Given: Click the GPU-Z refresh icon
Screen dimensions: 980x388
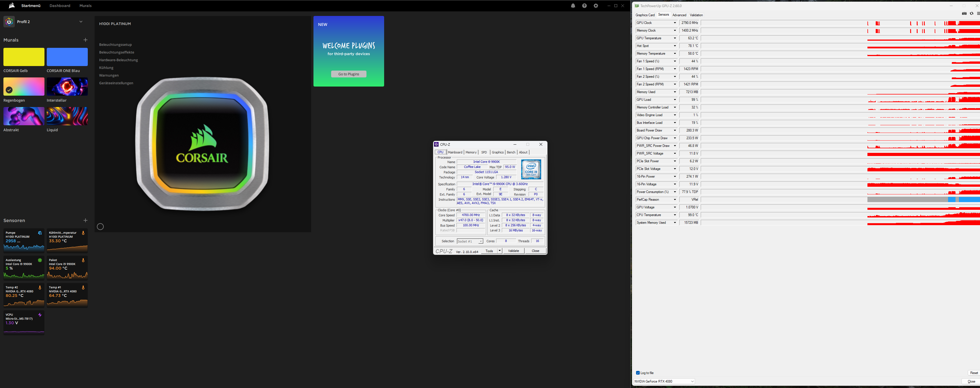Looking at the screenshot, I should click(x=971, y=14).
